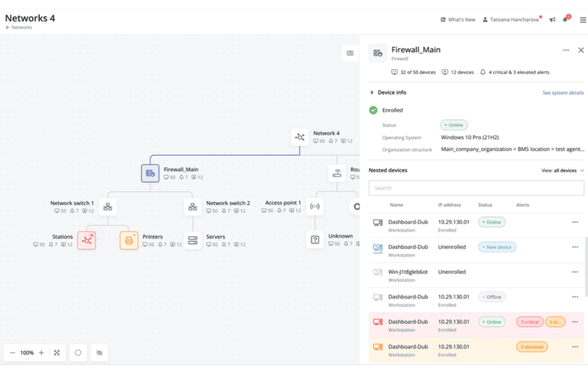Select the Printers node icon
The image size is (588, 372).
[129, 240]
